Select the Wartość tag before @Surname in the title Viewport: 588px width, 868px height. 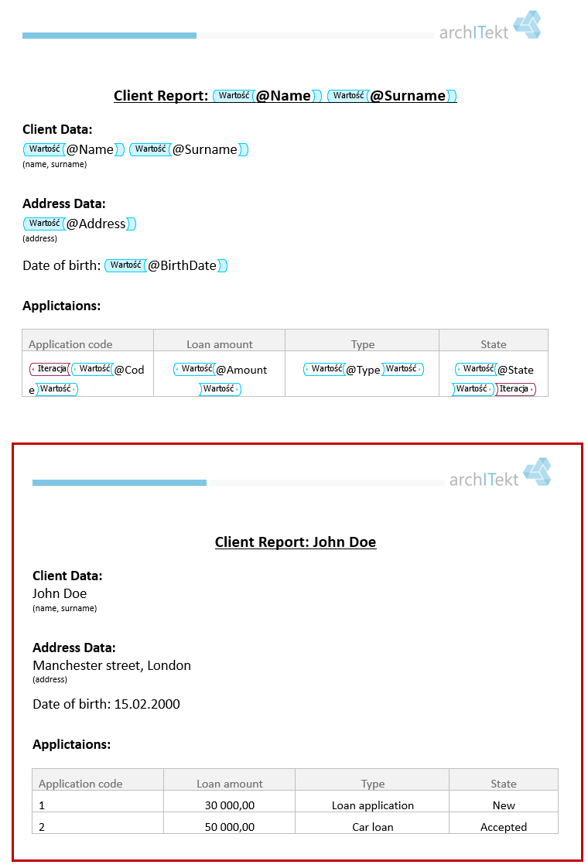click(x=348, y=96)
